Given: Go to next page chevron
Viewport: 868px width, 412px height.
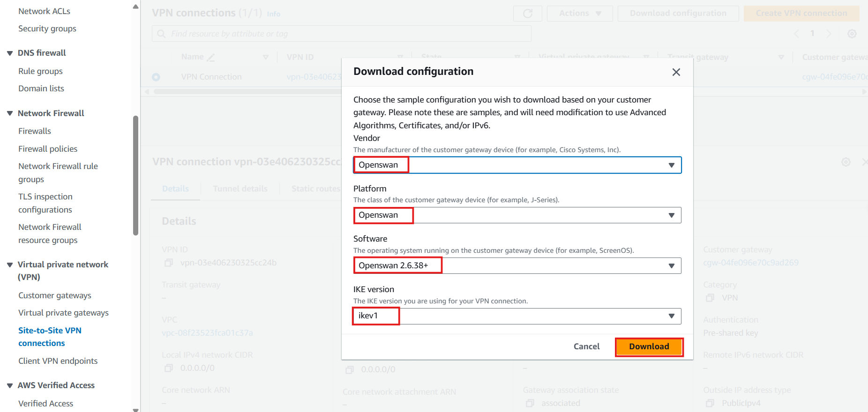Looking at the screenshot, I should click(x=829, y=34).
